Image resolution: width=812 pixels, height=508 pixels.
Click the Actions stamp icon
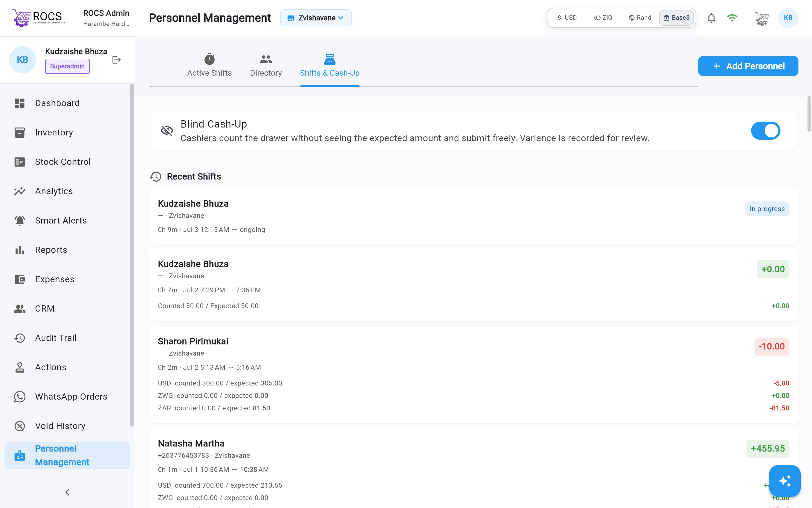pyautogui.click(x=20, y=367)
